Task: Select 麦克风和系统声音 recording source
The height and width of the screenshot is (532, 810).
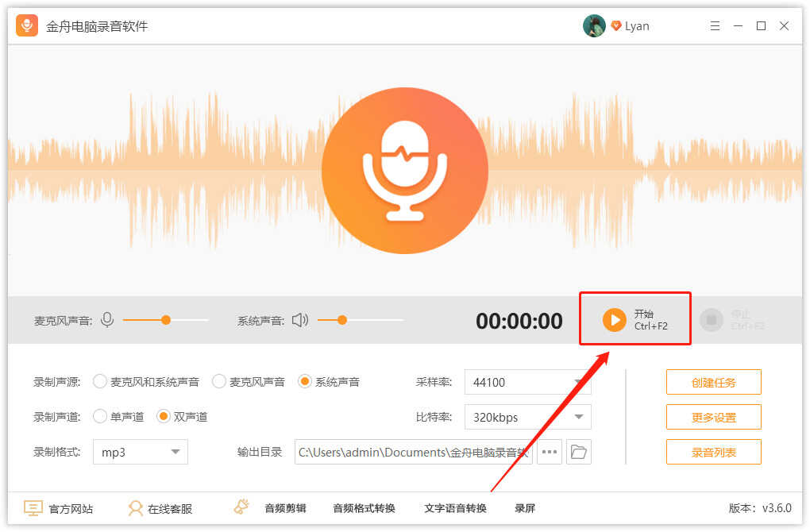Action: point(146,382)
